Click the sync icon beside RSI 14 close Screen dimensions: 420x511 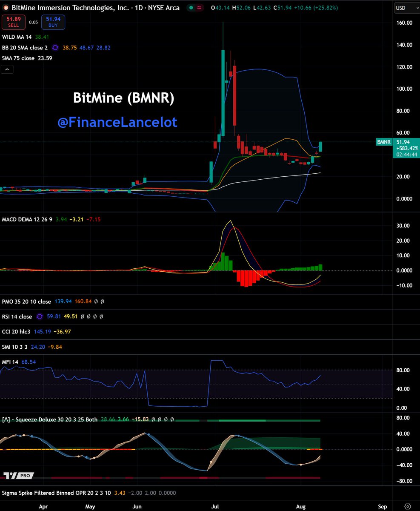[39, 316]
